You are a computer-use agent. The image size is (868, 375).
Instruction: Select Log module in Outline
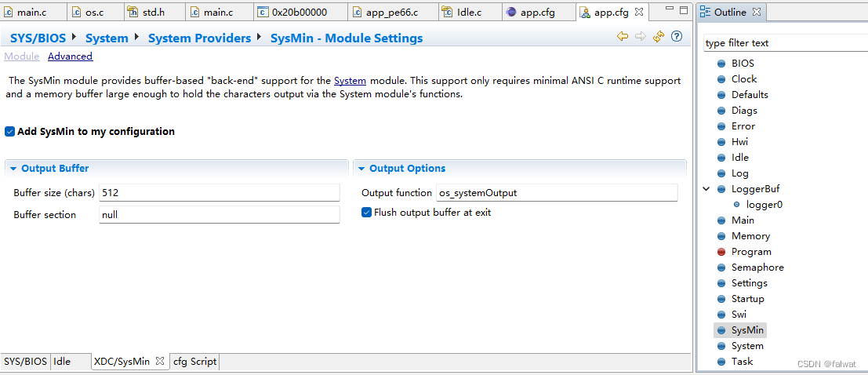tap(739, 173)
